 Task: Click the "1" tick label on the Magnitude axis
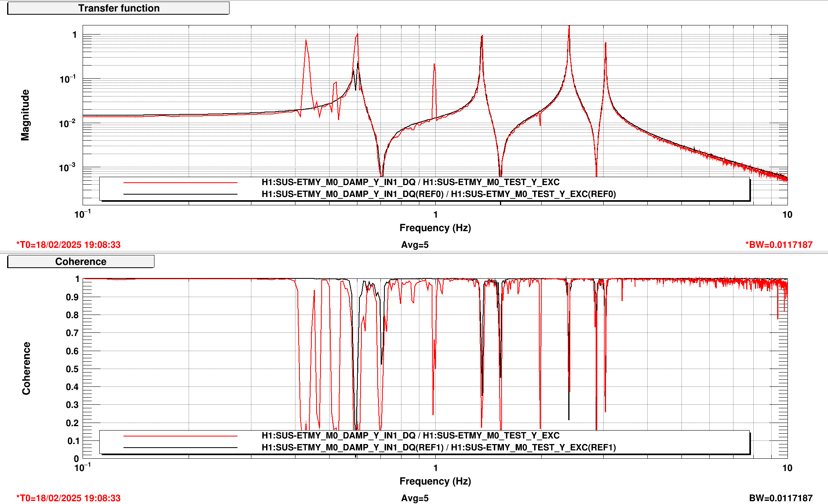[x=75, y=35]
